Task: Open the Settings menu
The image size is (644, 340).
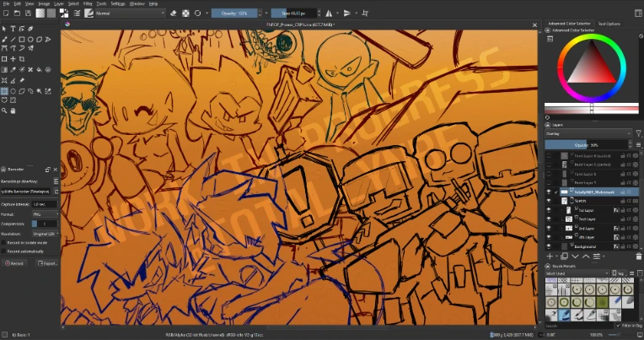Action: [118, 3]
